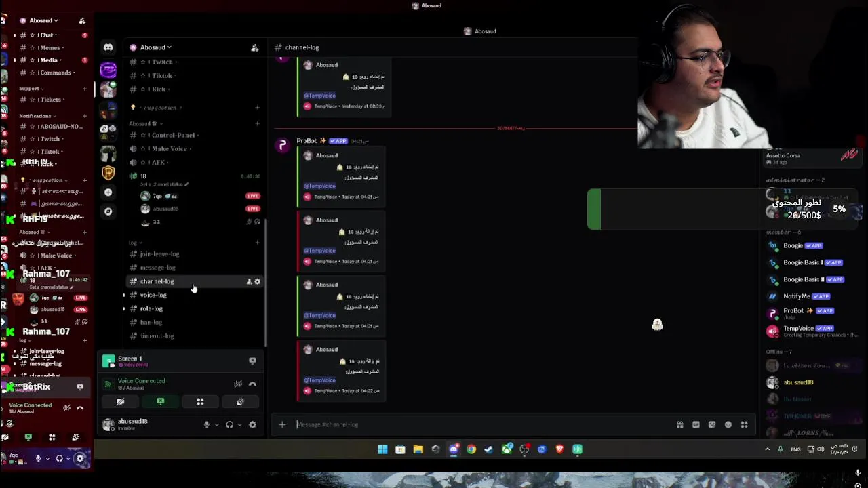Collapse the suggestion channel category
868x488 pixels.
pyautogui.click(x=160, y=107)
